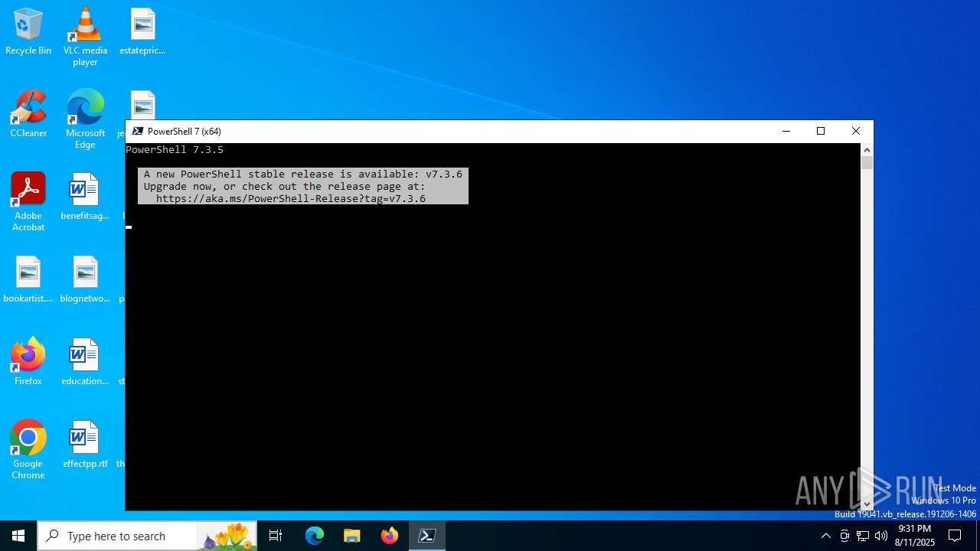Open Task View on taskbar
The width and height of the screenshot is (980, 551).
pos(276,536)
